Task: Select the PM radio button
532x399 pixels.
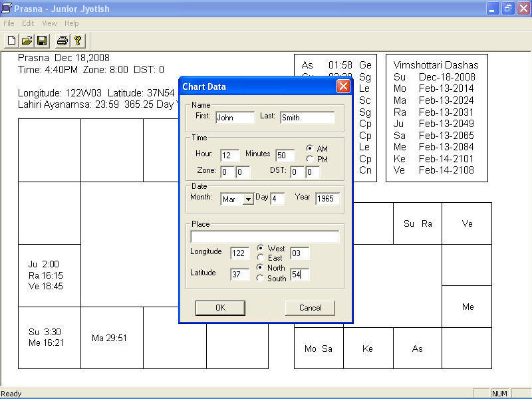Action: [x=309, y=159]
